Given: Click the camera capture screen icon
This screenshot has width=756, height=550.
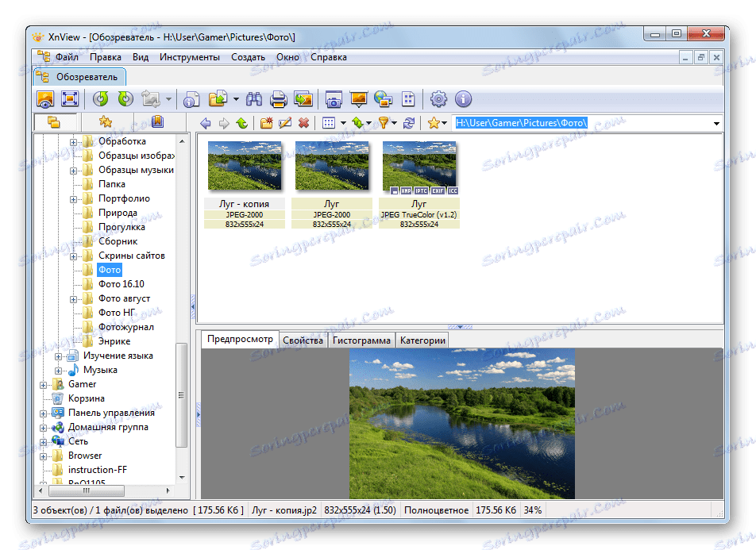Looking at the screenshot, I should point(334,99).
